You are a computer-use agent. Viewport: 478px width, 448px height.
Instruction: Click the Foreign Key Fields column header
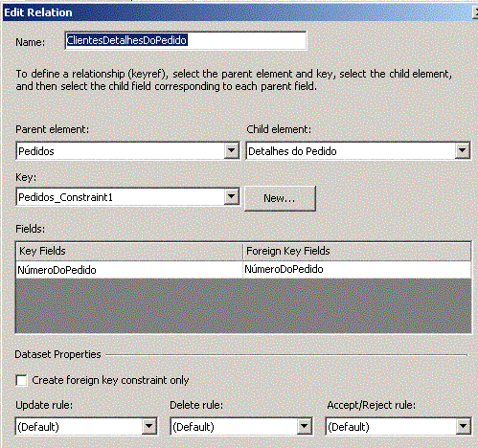tap(357, 252)
